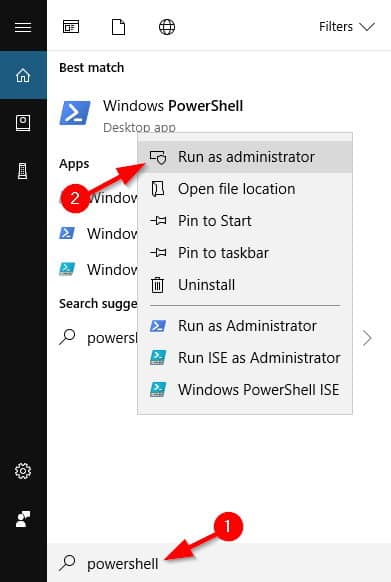Expand the Filters dropdown
Screen dimensions: 391x582
click(x=347, y=27)
